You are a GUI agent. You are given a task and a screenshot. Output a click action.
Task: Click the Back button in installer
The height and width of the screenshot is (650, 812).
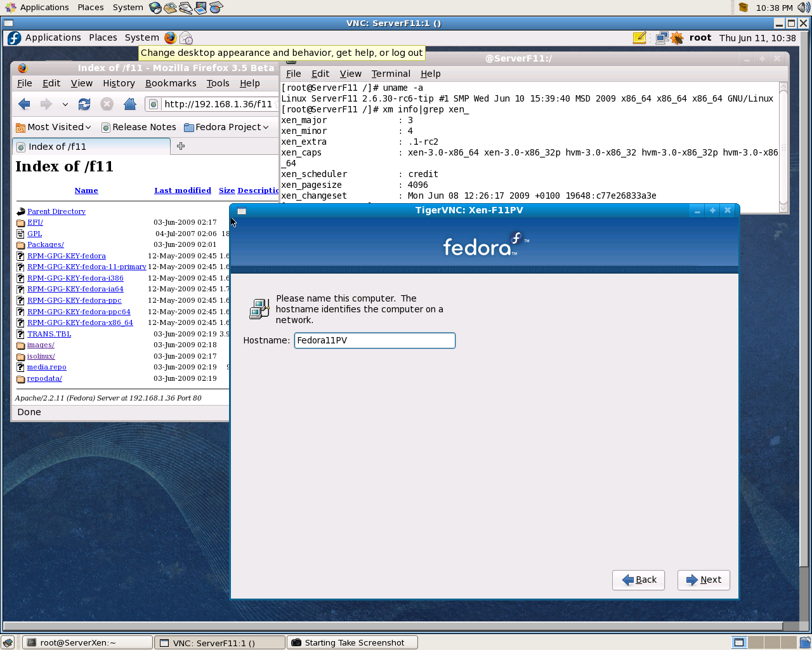(639, 580)
